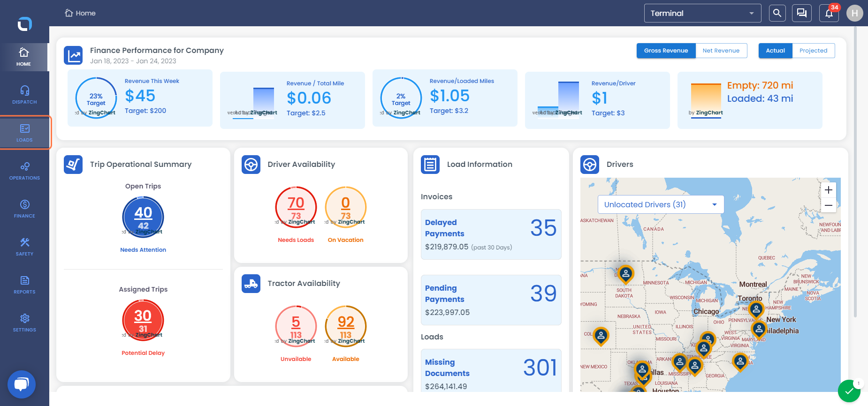The width and height of the screenshot is (868, 406).
Task: Click the Unavailable tractors label
Action: pyautogui.click(x=296, y=359)
